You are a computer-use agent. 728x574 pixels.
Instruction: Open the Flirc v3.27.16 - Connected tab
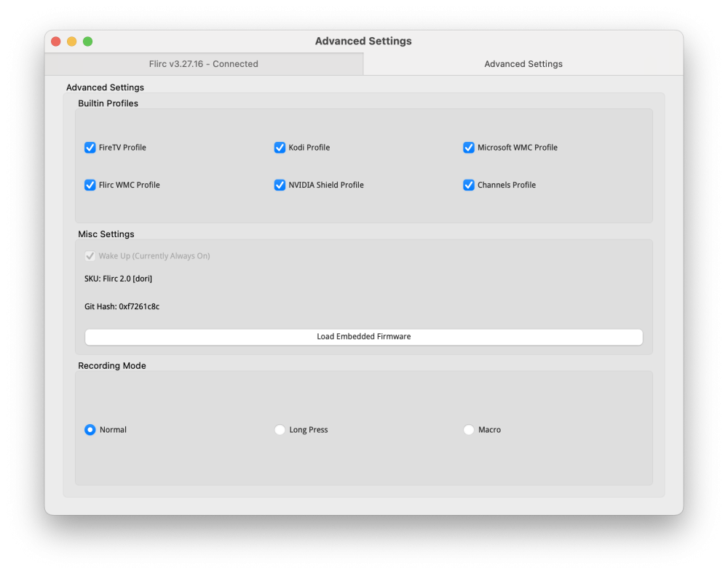click(x=204, y=64)
